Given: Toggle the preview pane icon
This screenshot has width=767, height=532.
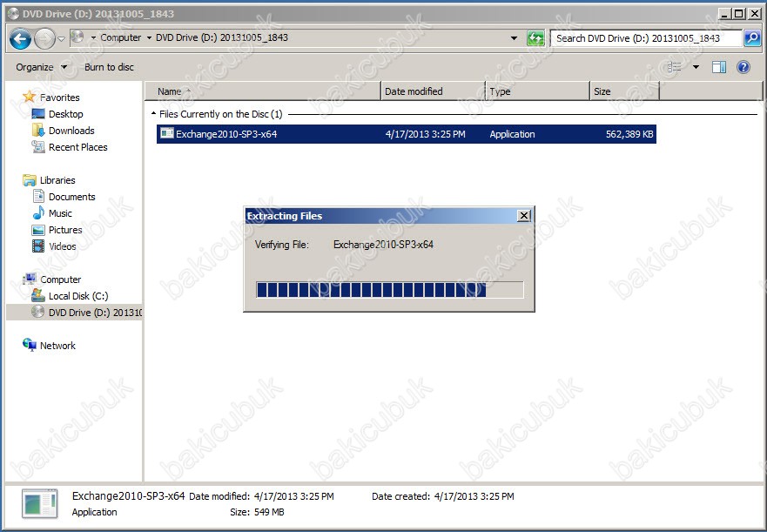Looking at the screenshot, I should point(718,67).
